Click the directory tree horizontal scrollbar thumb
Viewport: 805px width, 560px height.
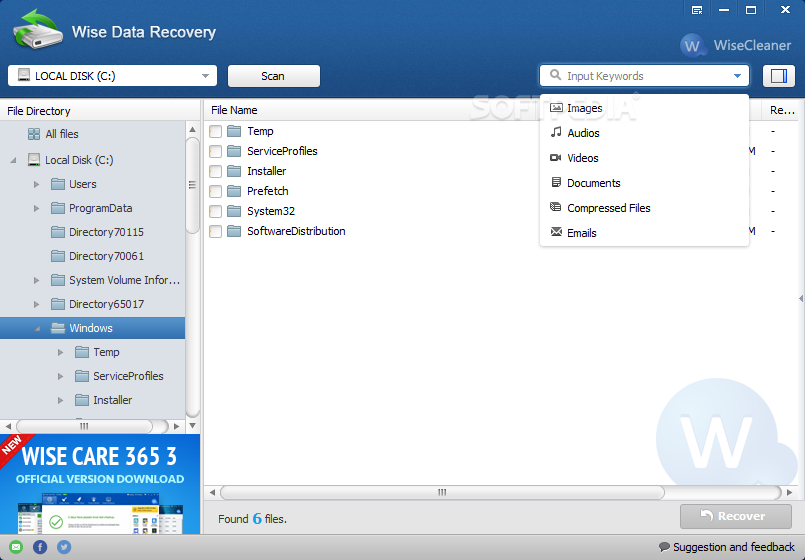[x=84, y=426]
